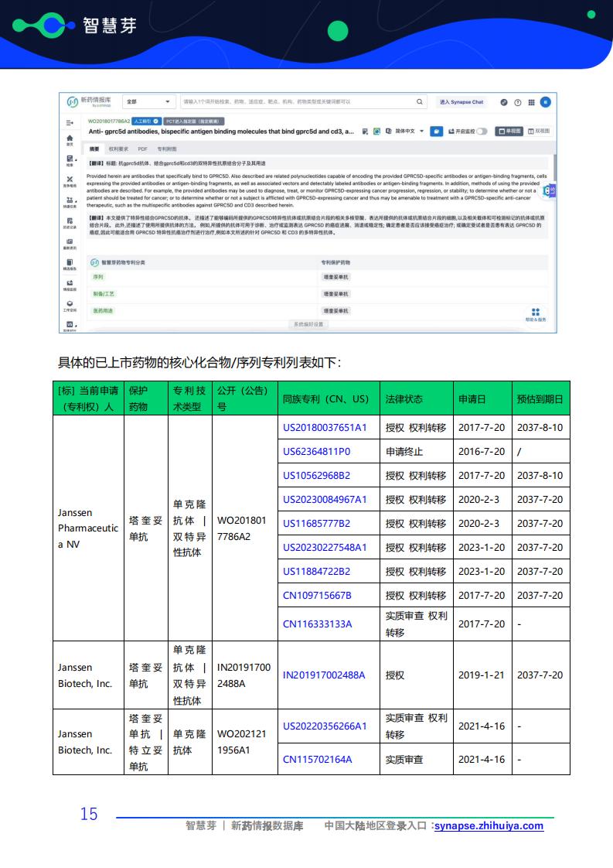Screen dimensions: 613x868
Task: Open 进入 Synapse Chat button
Action: click(x=461, y=102)
